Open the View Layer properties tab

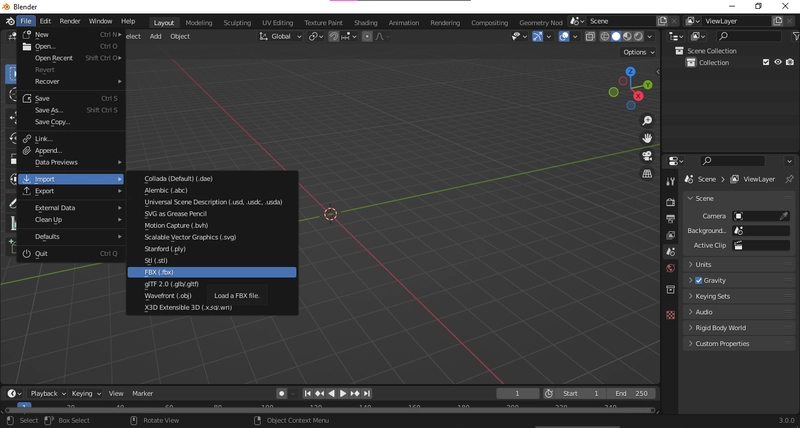(670, 235)
